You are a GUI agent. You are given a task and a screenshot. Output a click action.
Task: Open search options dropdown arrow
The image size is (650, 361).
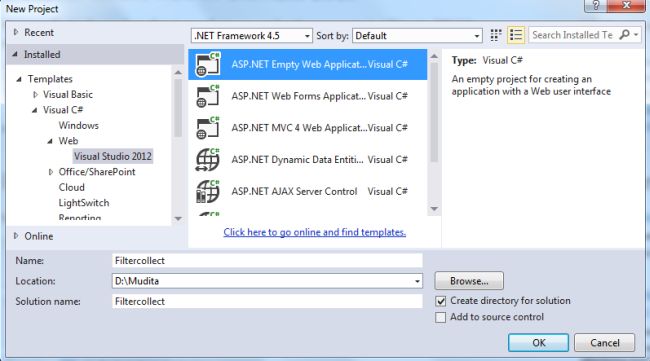coord(636,35)
